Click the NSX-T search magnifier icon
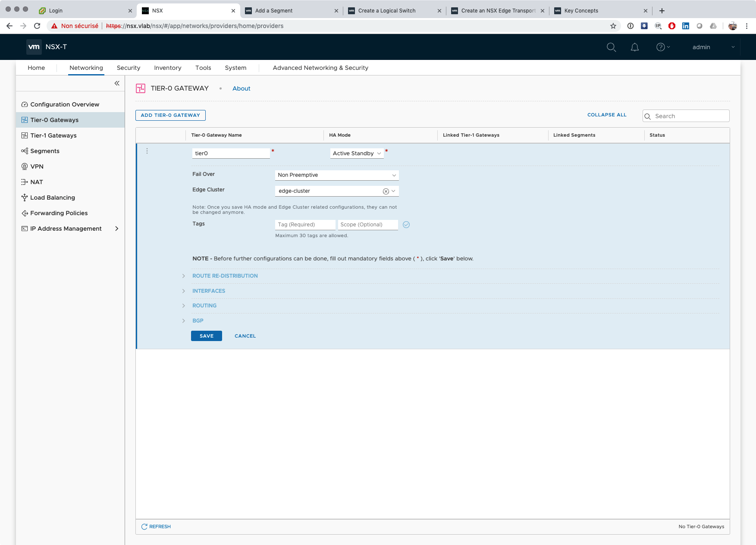 pyautogui.click(x=611, y=47)
